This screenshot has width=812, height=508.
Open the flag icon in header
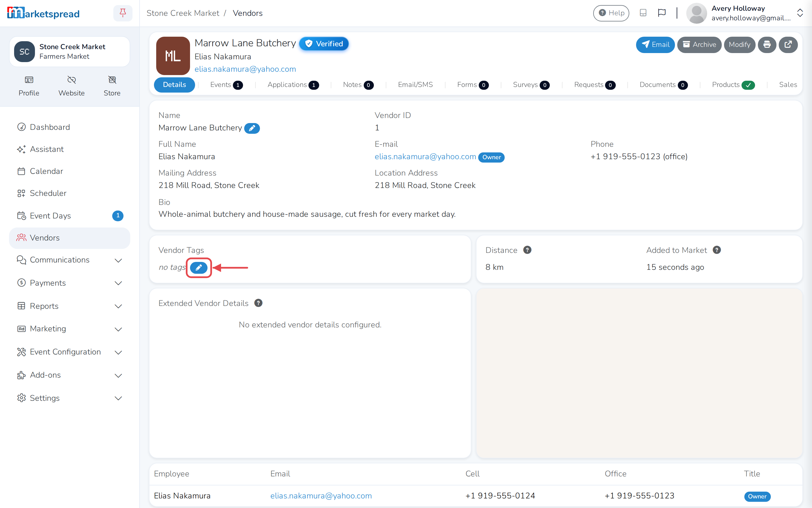pos(662,13)
